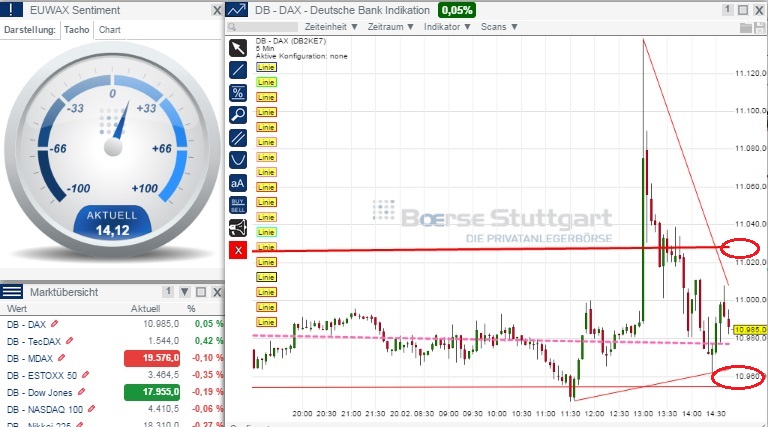The width and height of the screenshot is (768, 427).
Task: Click the -0,35 % ESTOXX change
Action: coord(208,375)
